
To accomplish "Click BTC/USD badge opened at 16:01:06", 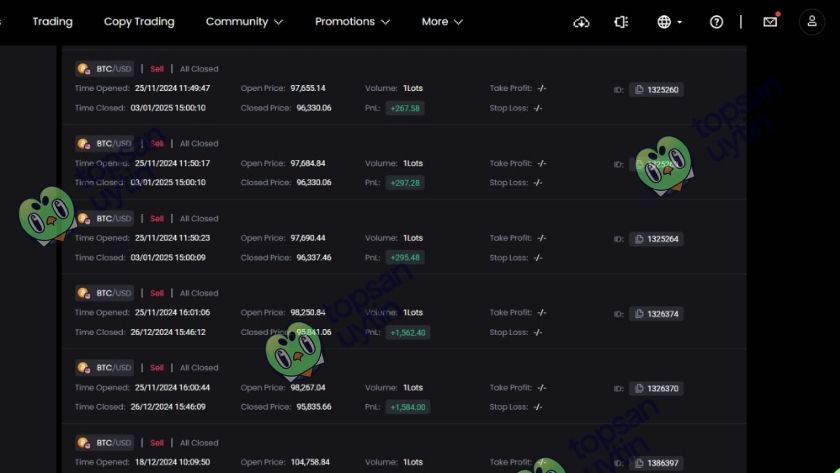I will click(x=105, y=293).
